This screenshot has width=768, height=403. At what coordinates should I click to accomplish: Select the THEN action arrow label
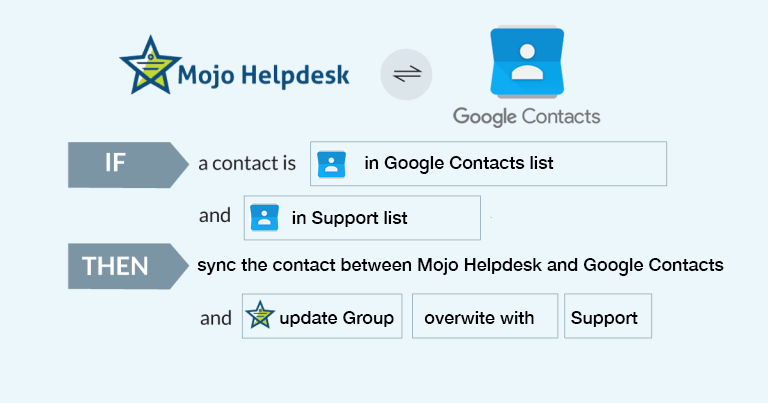coord(124,266)
